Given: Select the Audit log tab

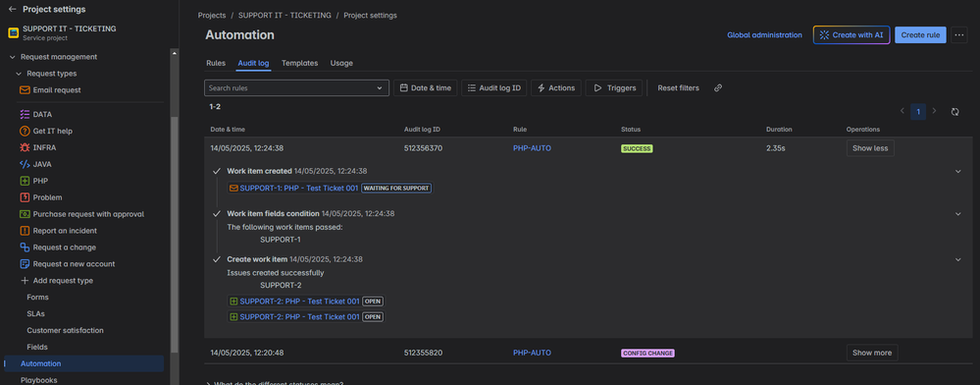Looking at the screenshot, I should click(253, 63).
